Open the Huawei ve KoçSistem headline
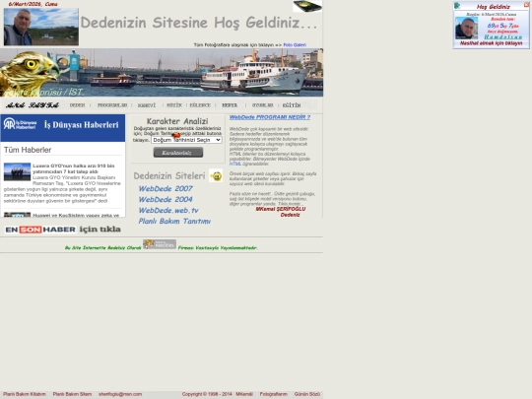The image size is (532, 399). click(76, 215)
